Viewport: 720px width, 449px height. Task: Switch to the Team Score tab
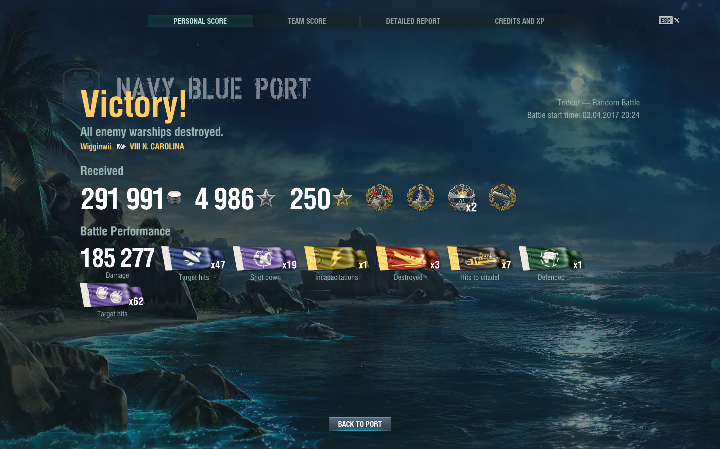tap(306, 21)
